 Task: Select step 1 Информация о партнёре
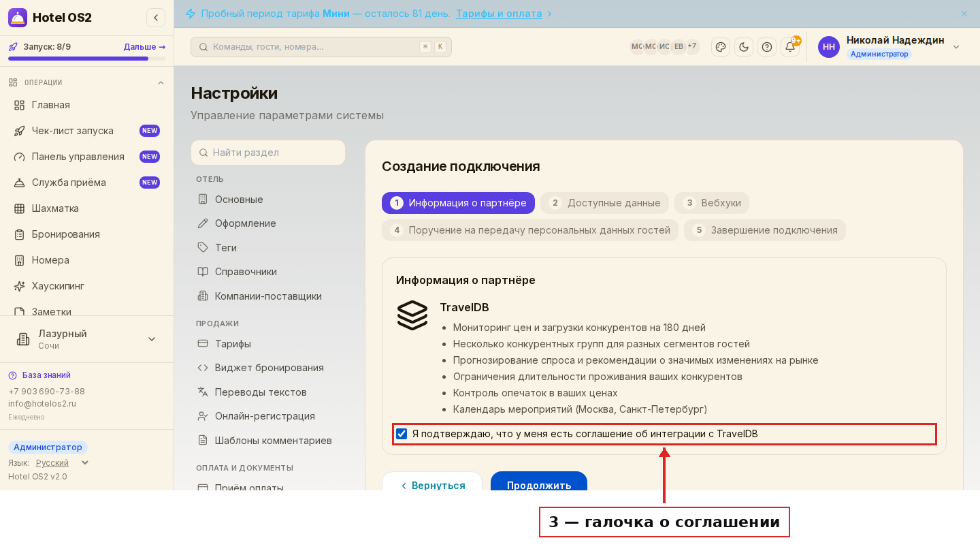point(458,203)
